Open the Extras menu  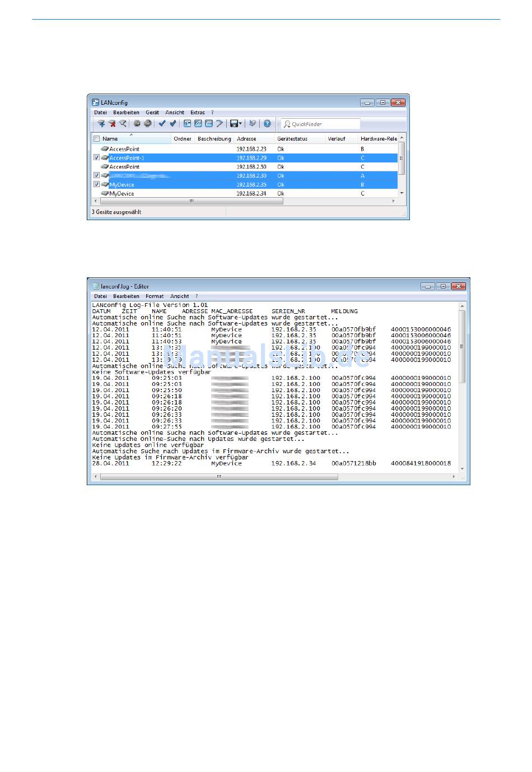[198, 113]
